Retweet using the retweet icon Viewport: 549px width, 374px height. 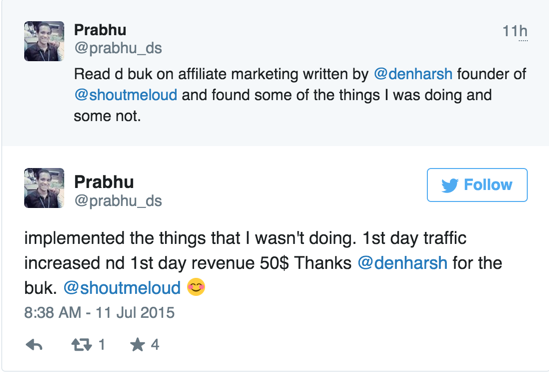pyautogui.click(x=81, y=345)
